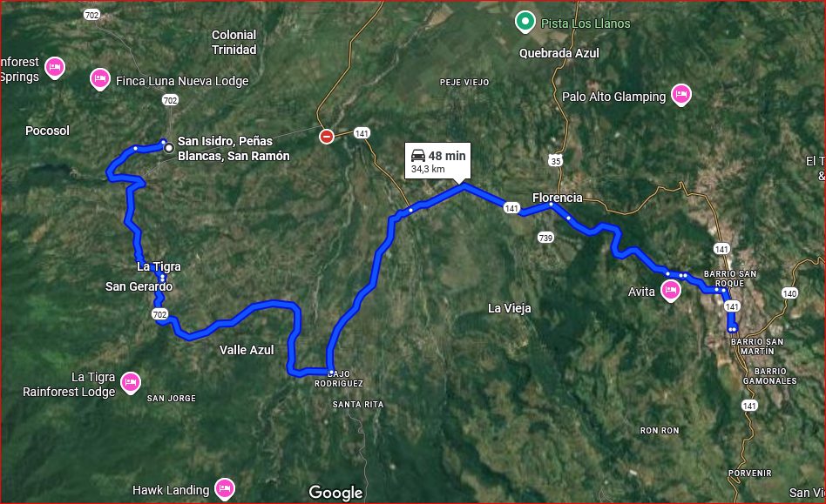Click the Rainforest Springs hotel pin
The width and height of the screenshot is (826, 504).
pos(55,67)
